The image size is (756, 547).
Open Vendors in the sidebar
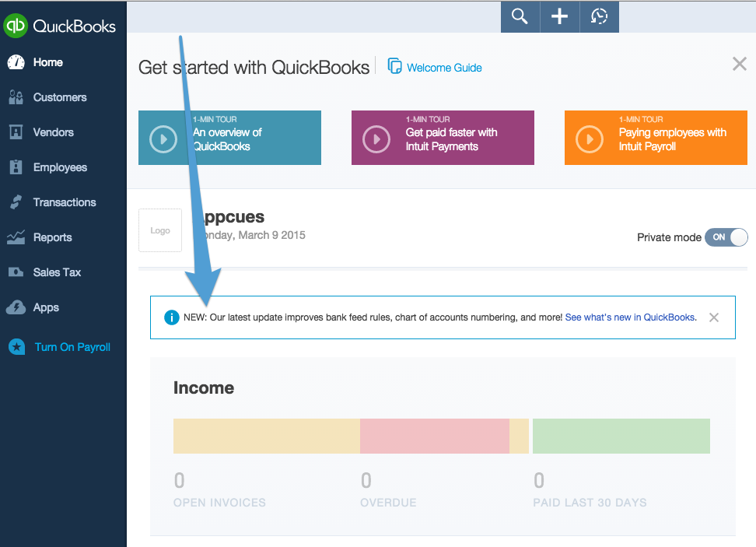(54, 132)
